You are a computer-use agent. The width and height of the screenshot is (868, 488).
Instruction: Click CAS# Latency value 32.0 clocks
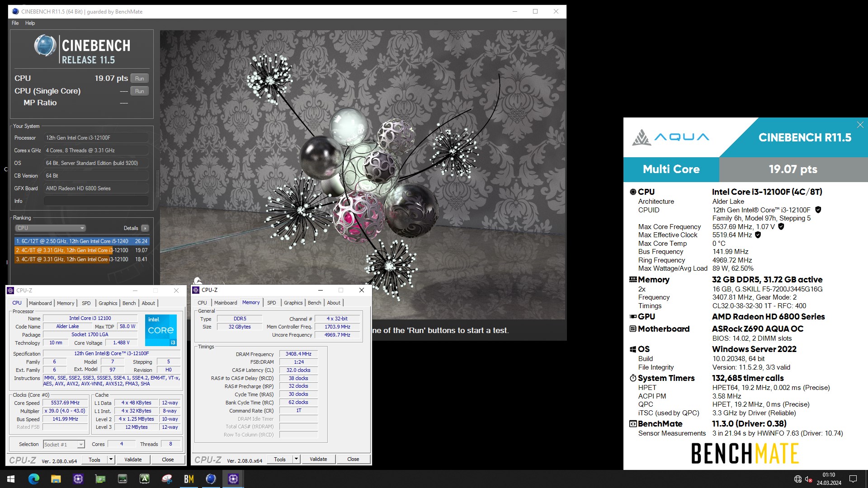pos(298,371)
